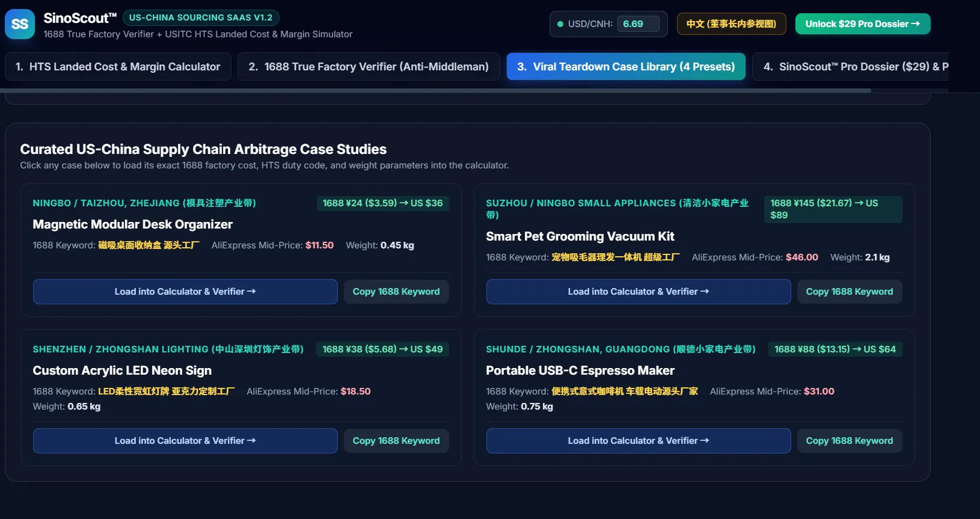Click the 1688 ¥38 ($5.68) → US $49 badge
The height and width of the screenshot is (519, 980).
coord(382,349)
